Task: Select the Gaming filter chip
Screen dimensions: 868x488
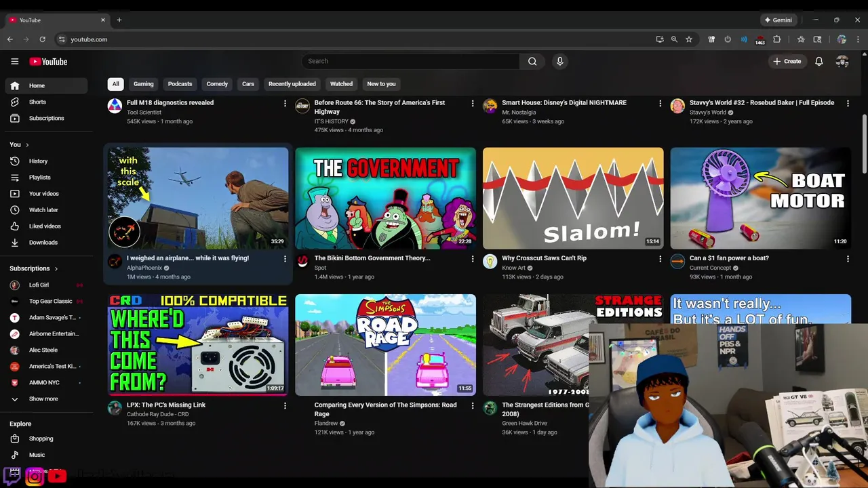Action: click(144, 84)
